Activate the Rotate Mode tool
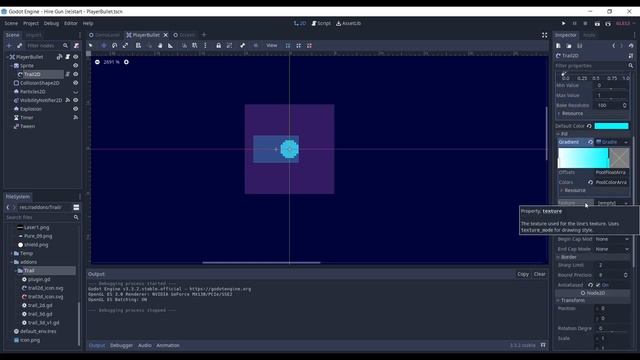The image size is (640, 360). click(115, 45)
